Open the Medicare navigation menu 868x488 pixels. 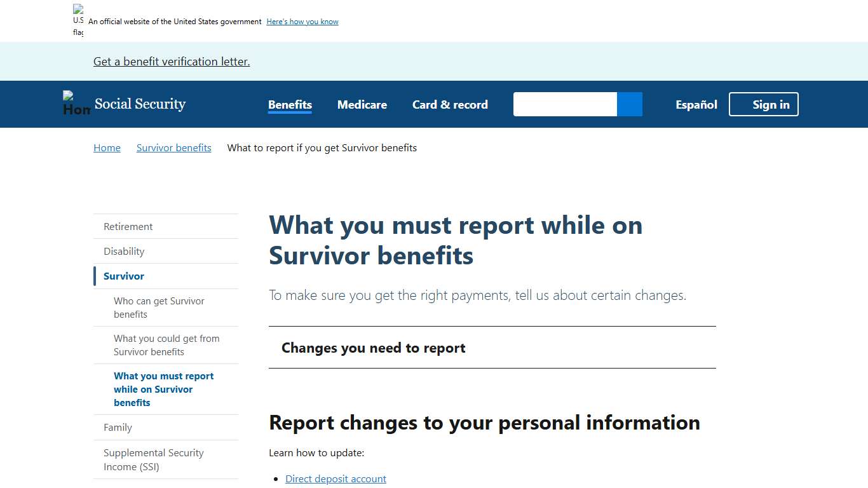362,104
